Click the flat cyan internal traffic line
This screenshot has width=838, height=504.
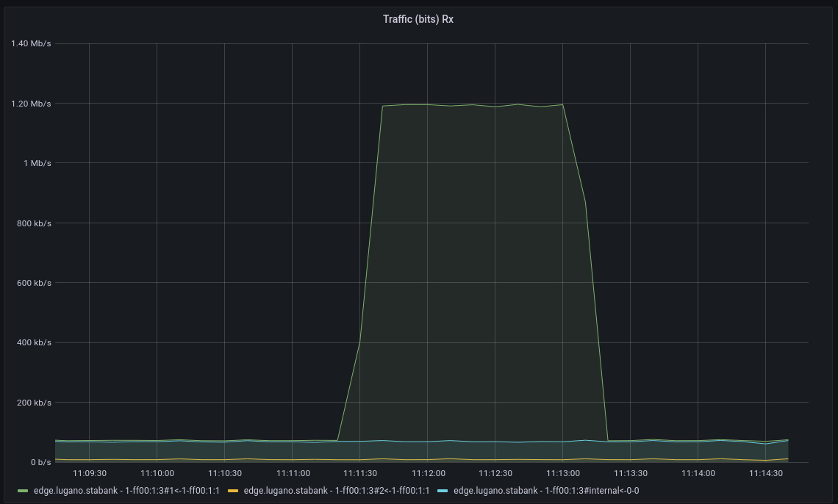(x=221, y=442)
